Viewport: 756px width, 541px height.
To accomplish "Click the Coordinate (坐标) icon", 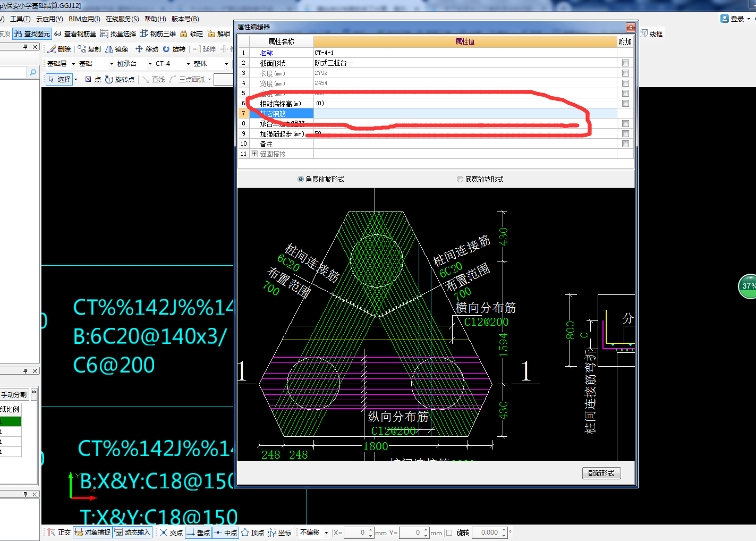I will 279,532.
